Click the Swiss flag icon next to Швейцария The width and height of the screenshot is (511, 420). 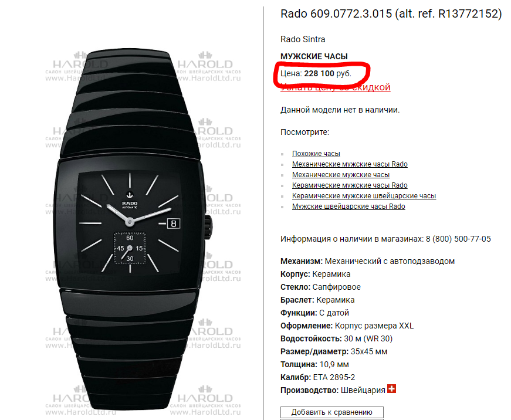coord(391,389)
